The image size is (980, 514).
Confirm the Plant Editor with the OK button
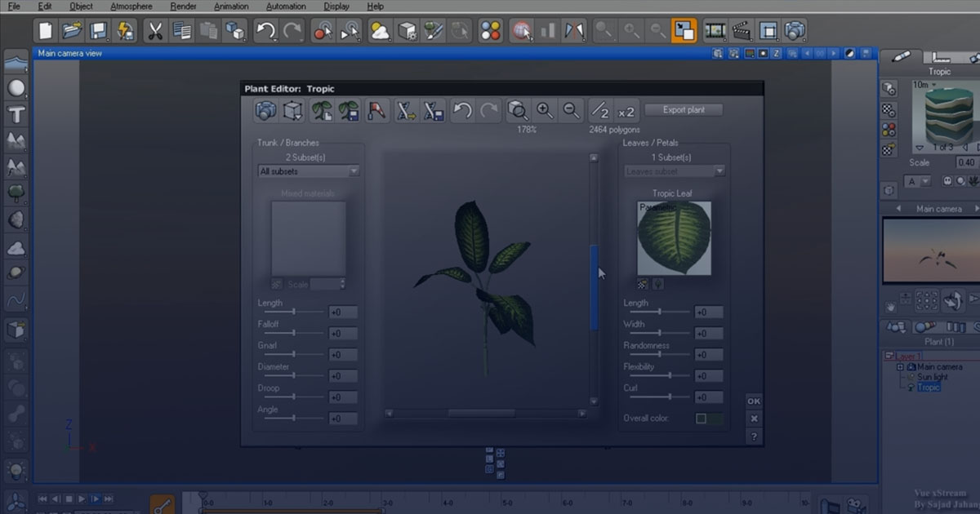tap(752, 401)
